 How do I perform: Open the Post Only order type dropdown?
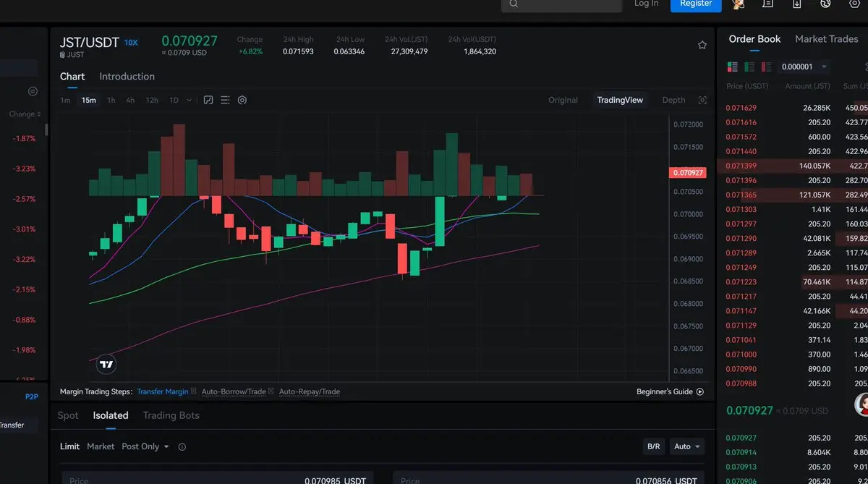tap(145, 446)
